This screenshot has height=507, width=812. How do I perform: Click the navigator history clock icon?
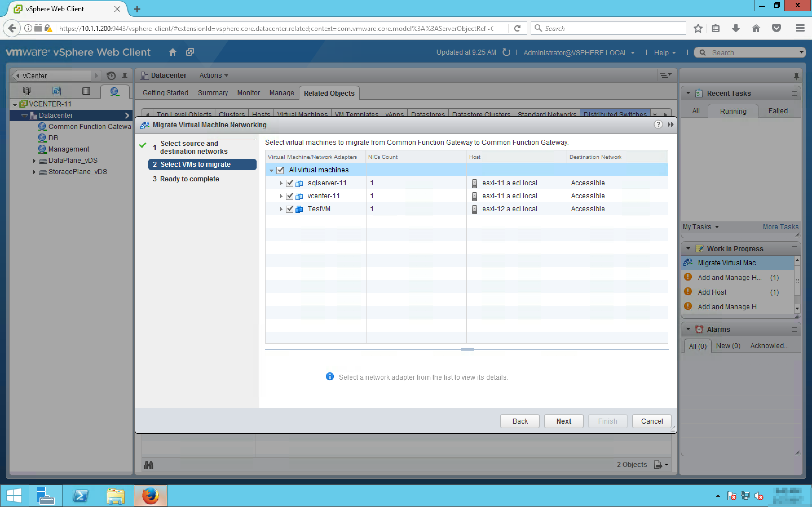tap(111, 76)
